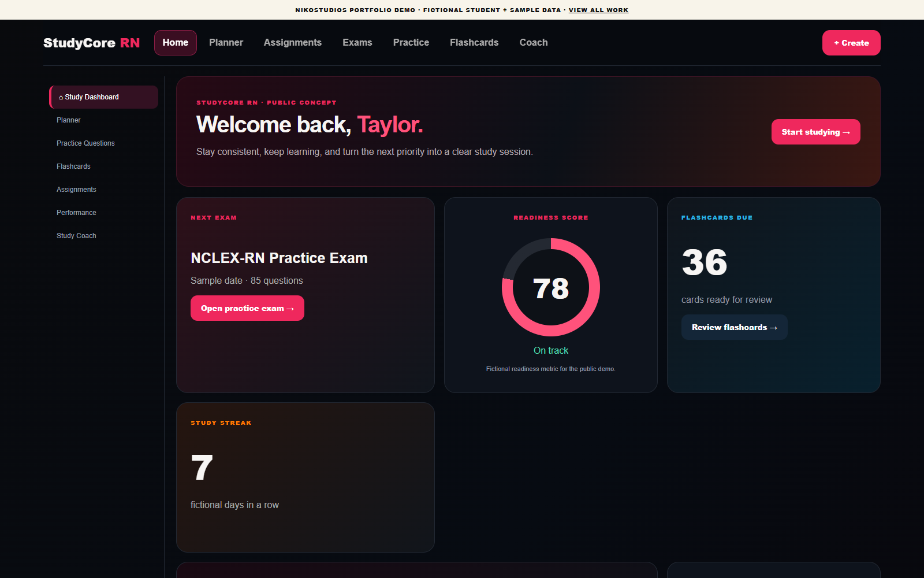The height and width of the screenshot is (578, 924).
Task: Open Practice Questions in sidebar
Action: pos(104,143)
